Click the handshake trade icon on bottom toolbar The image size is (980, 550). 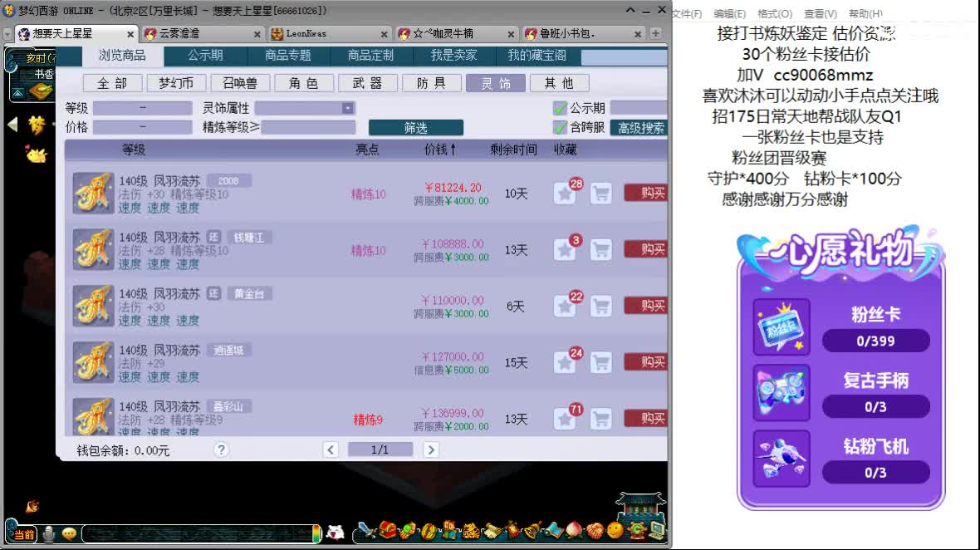point(595,531)
